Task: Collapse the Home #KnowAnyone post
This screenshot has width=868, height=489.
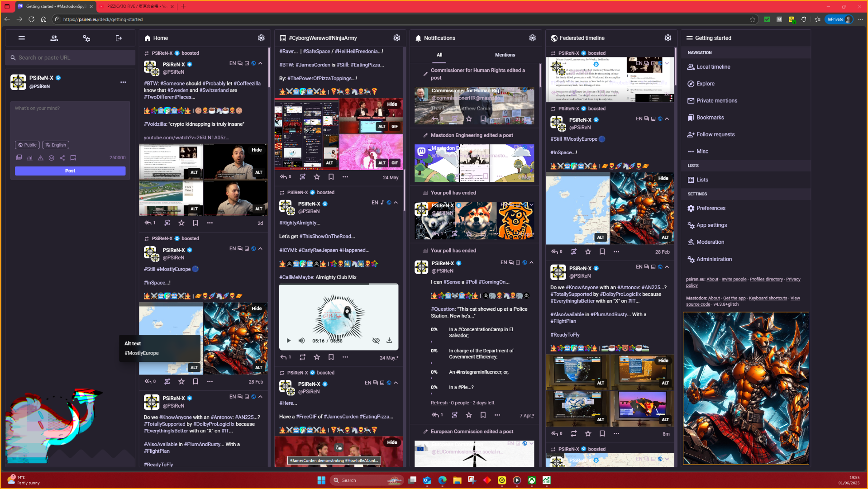Action: [x=260, y=397]
